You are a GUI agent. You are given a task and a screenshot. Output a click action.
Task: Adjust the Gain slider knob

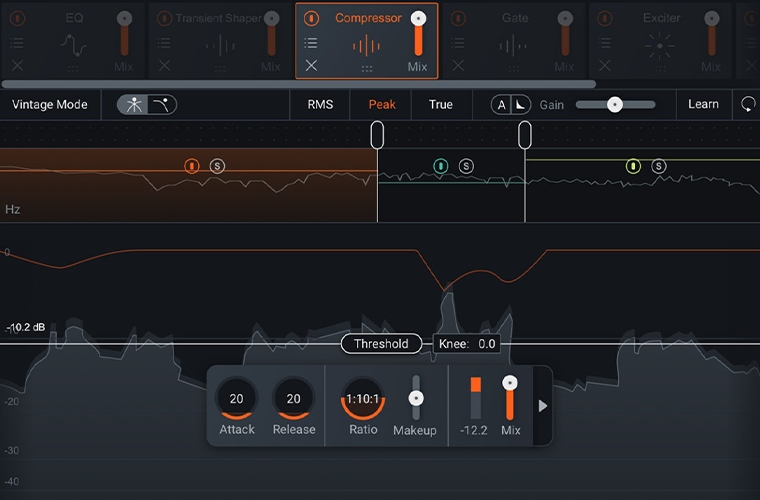click(x=615, y=105)
